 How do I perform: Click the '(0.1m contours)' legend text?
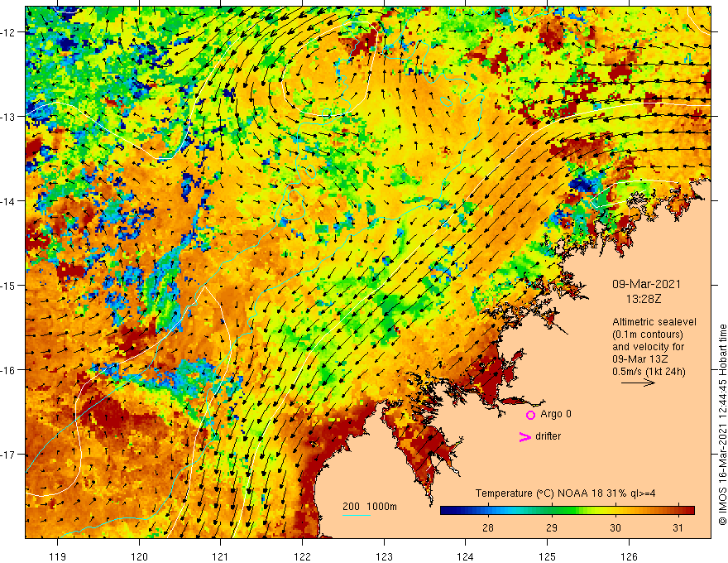click(x=648, y=334)
